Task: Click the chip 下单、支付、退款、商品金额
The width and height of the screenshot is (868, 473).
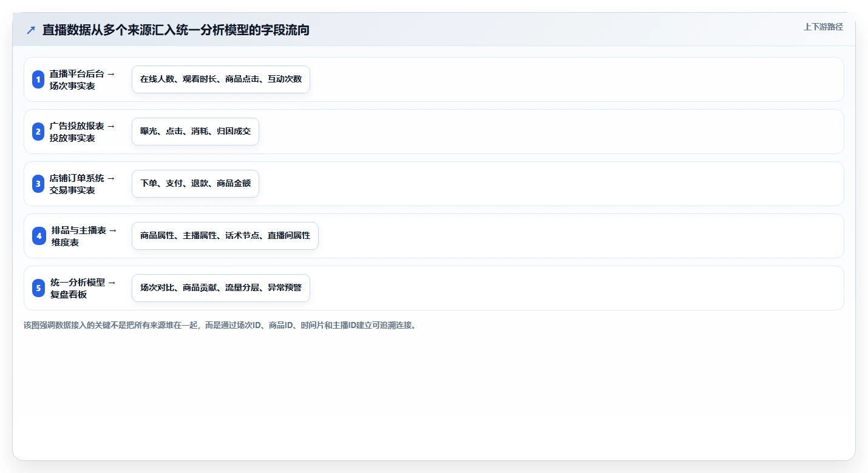Action: [x=195, y=184]
